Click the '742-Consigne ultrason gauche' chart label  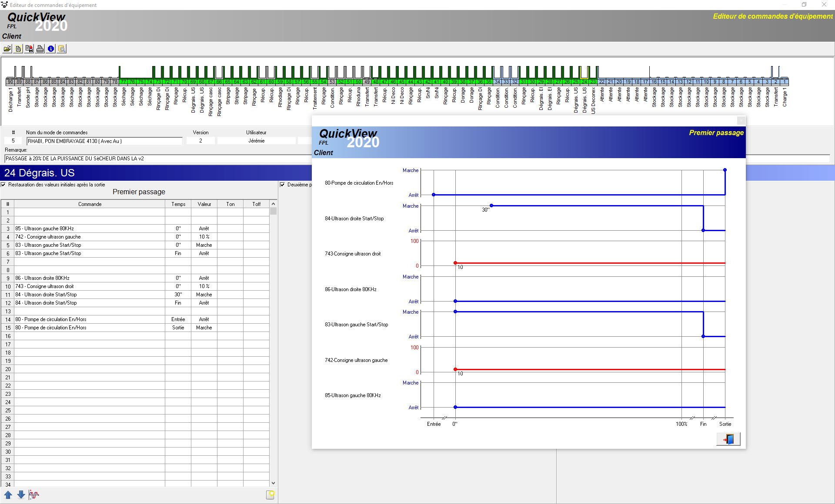click(x=356, y=360)
